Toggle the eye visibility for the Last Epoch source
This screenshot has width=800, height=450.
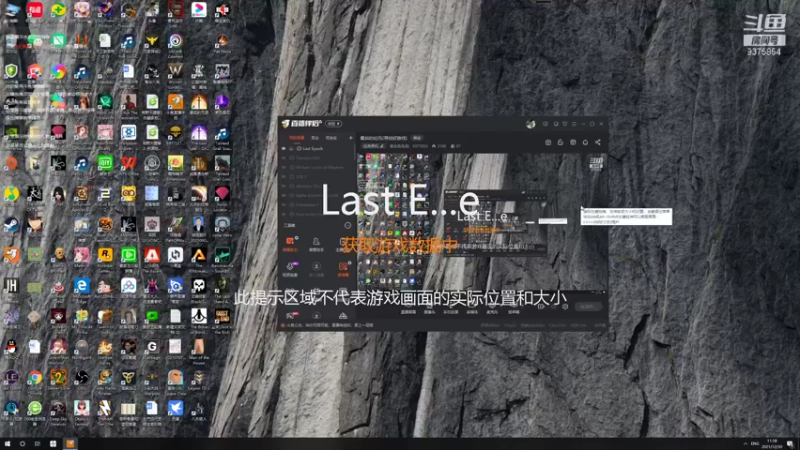(284, 148)
